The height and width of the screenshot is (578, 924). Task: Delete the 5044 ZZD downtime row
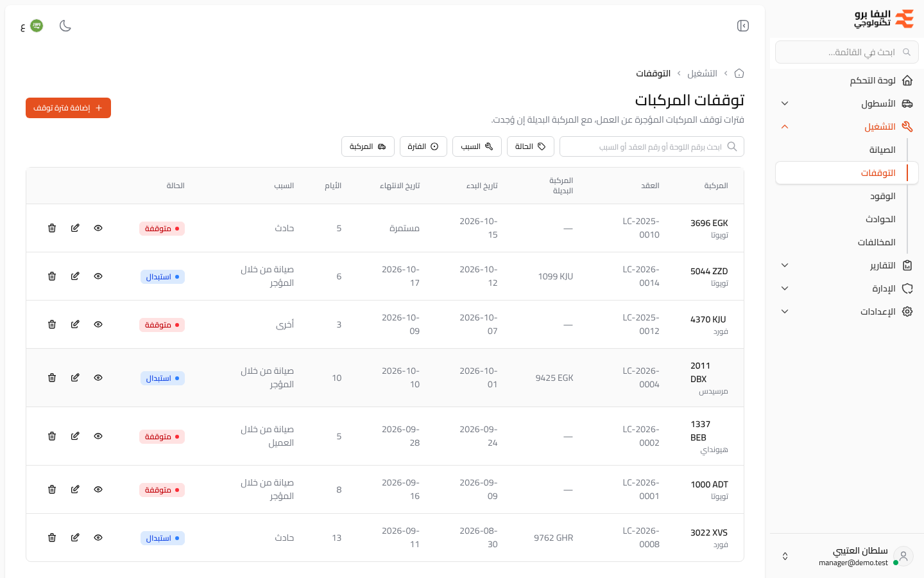point(52,276)
